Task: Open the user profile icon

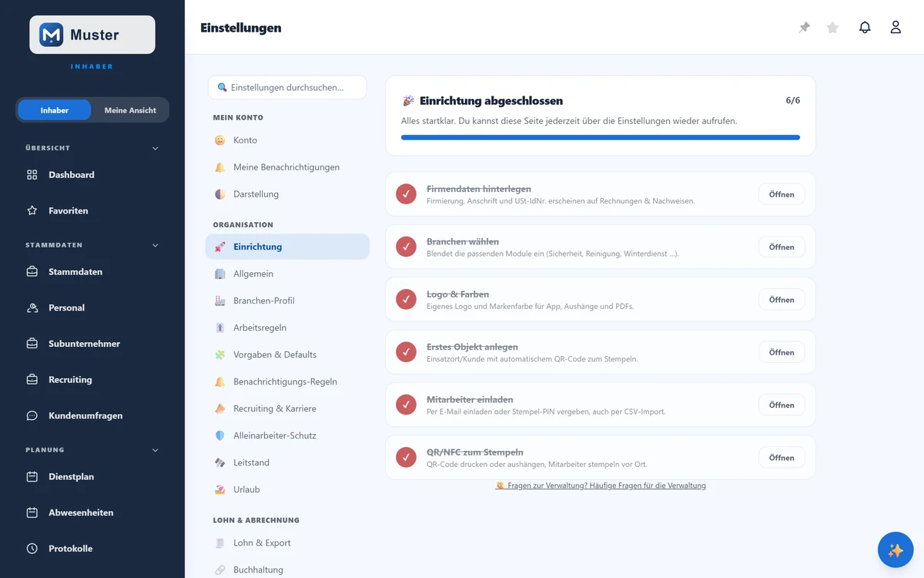Action: tap(896, 27)
